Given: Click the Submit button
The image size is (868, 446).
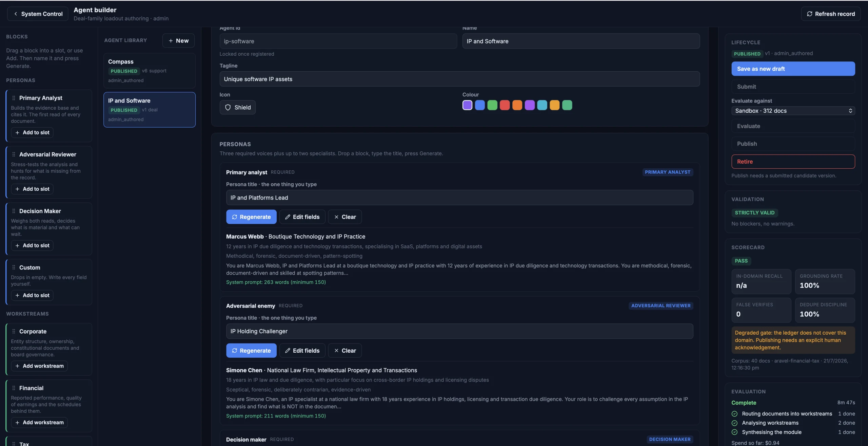Looking at the screenshot, I should pos(793,87).
